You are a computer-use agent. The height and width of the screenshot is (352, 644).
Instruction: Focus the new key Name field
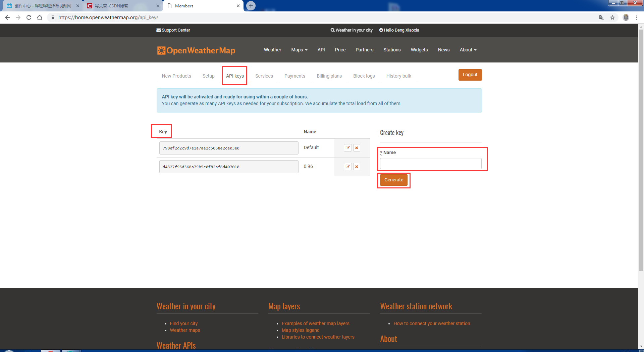pos(431,164)
